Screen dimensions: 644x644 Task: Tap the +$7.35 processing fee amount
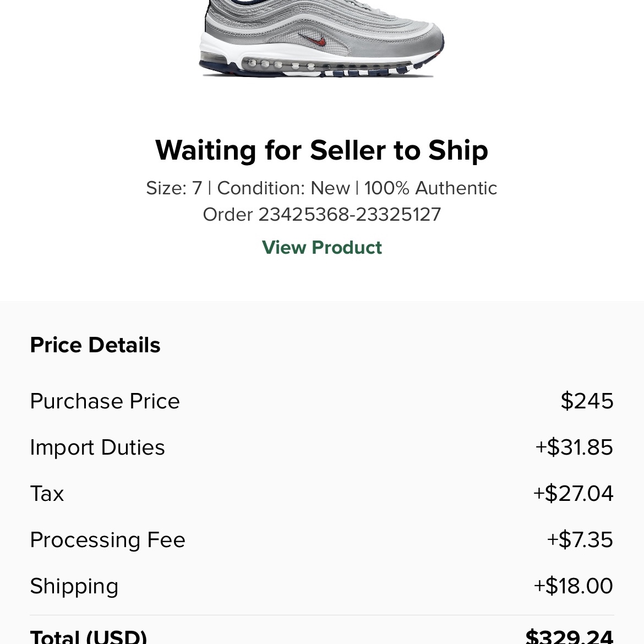coord(580,539)
